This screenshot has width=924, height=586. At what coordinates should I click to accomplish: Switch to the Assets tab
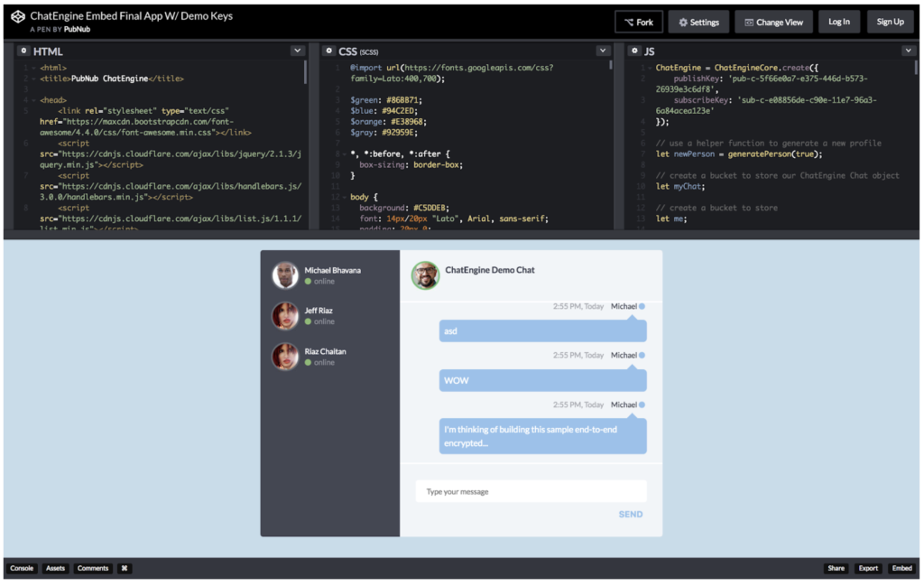(55, 568)
